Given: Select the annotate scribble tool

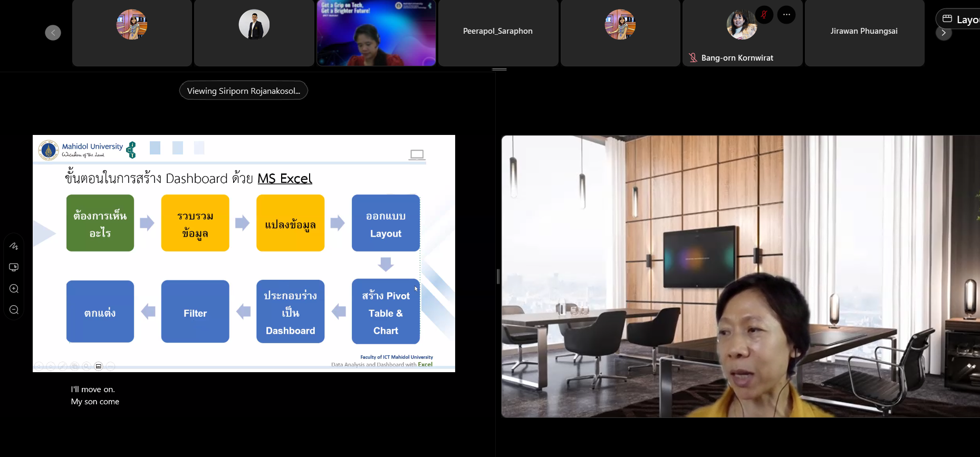Looking at the screenshot, I should (x=14, y=246).
